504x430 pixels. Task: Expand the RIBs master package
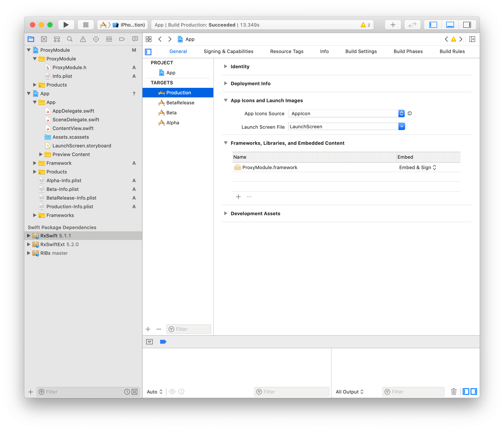click(28, 253)
